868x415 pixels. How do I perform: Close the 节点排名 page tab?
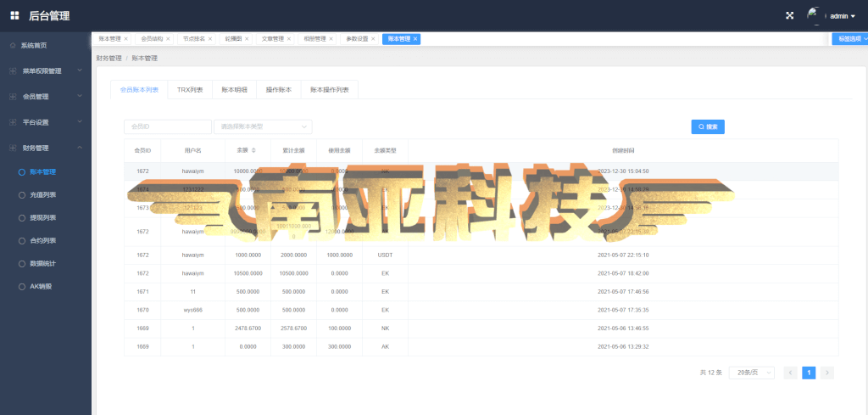pyautogui.click(x=210, y=39)
